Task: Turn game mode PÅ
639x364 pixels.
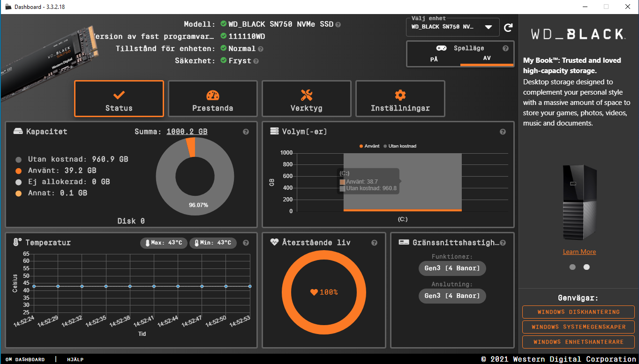Action: tap(434, 59)
